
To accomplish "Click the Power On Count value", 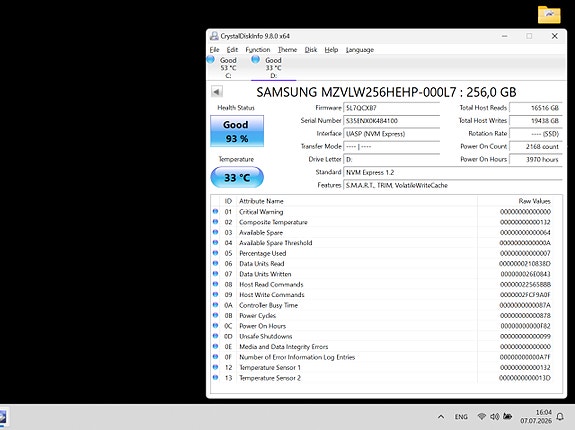I will pos(536,146).
